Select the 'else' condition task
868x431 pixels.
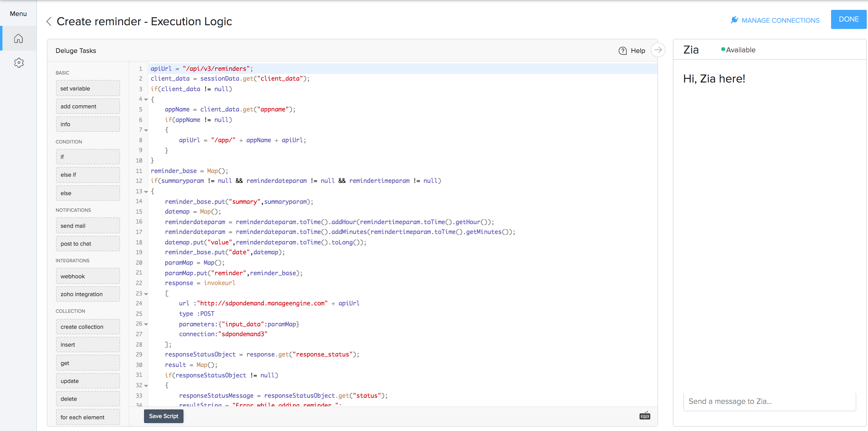(x=88, y=193)
